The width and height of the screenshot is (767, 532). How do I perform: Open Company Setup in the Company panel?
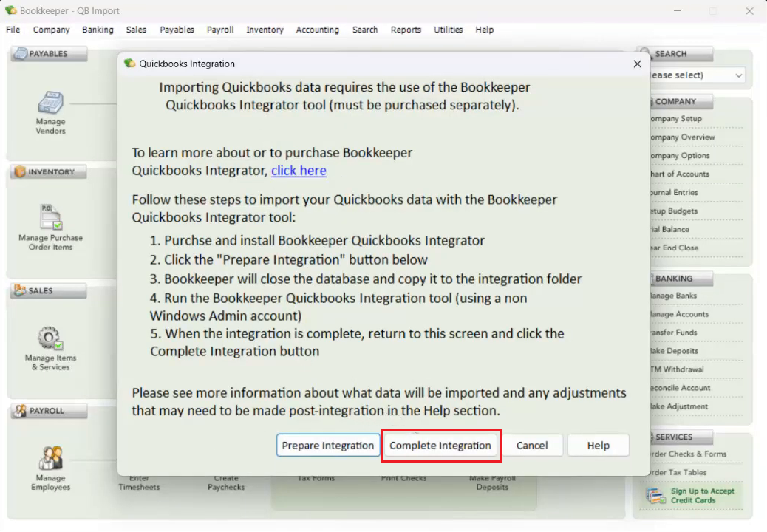click(x=675, y=119)
